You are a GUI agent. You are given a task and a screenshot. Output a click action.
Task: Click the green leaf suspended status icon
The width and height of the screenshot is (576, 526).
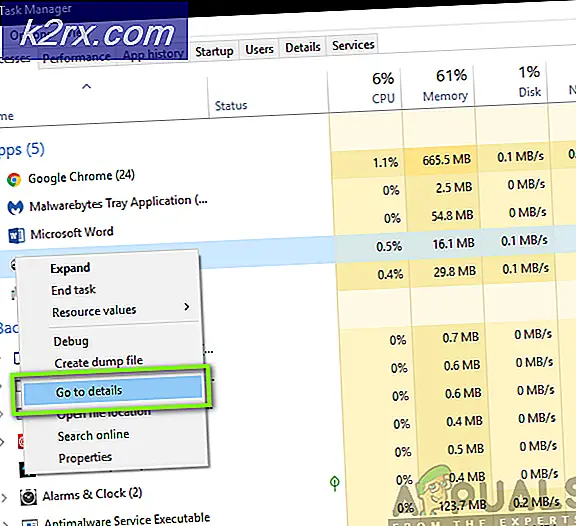335,483
